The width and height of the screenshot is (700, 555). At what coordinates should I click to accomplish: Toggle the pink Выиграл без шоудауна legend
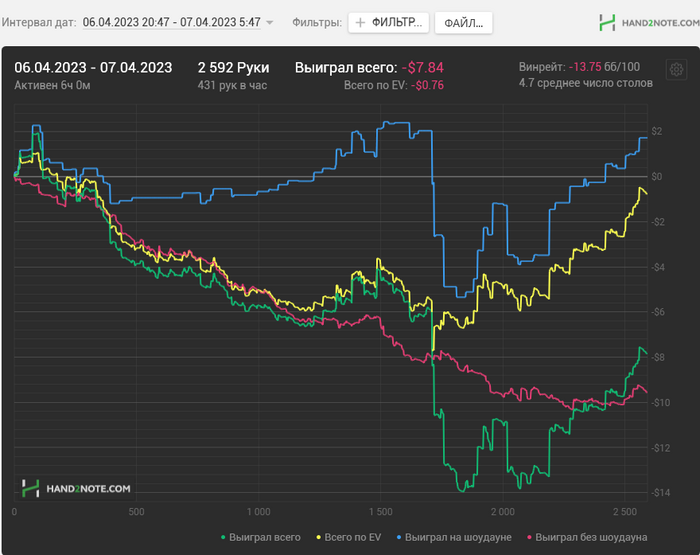coord(587,537)
